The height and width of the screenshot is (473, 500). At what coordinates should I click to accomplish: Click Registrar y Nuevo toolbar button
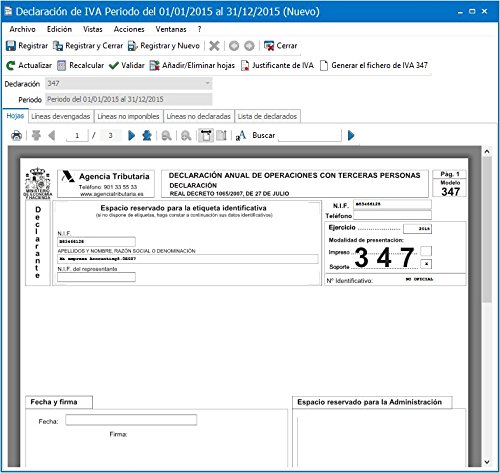point(164,46)
